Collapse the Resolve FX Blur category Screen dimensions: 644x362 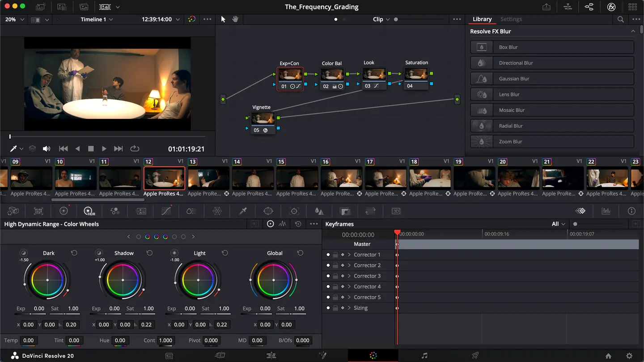point(633,31)
